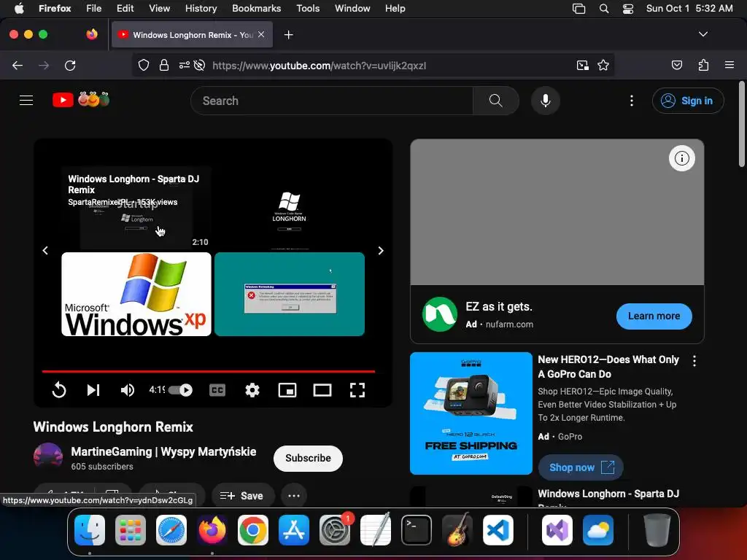Open the View menu

(159, 9)
